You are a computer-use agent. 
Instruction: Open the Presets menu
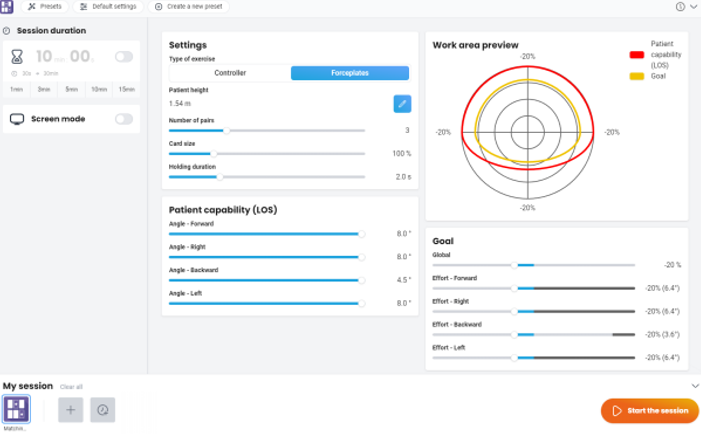tap(44, 7)
